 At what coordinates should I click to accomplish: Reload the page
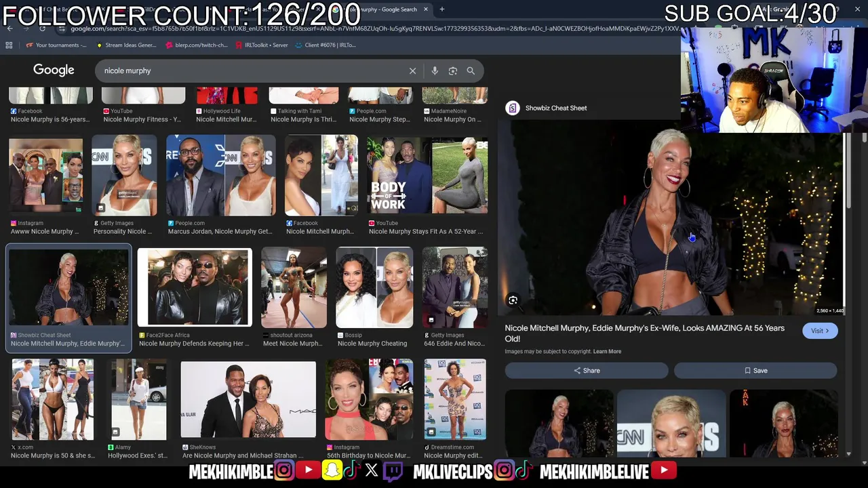coord(42,28)
